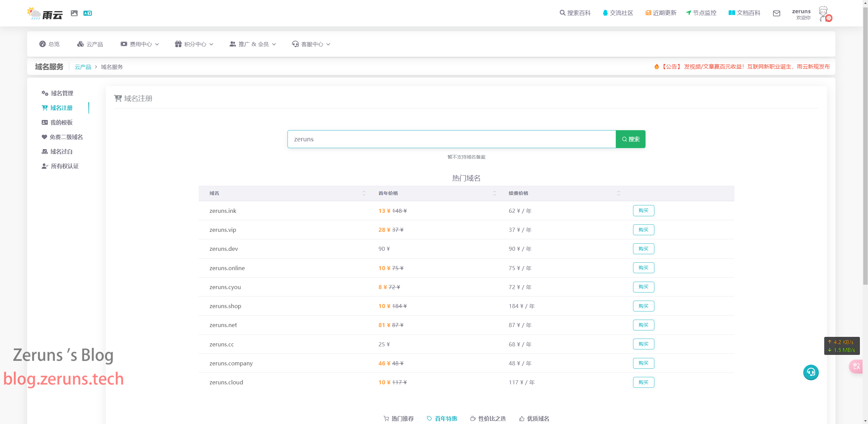This screenshot has width=868, height=424.
Task: Click the 节点监控 navigation icon link
Action: (701, 13)
